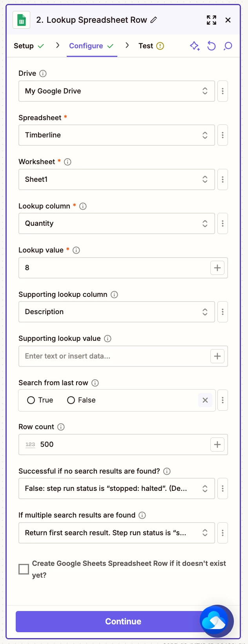Screen dimensions: 248x644
Task: Insert data into Supporting lookup value plus
Action: coord(217,356)
